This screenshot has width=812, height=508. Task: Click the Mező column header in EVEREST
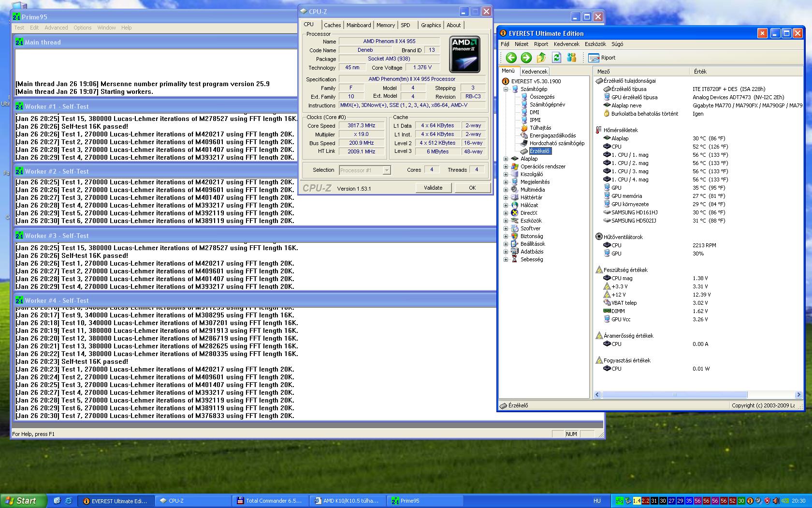(x=641, y=71)
